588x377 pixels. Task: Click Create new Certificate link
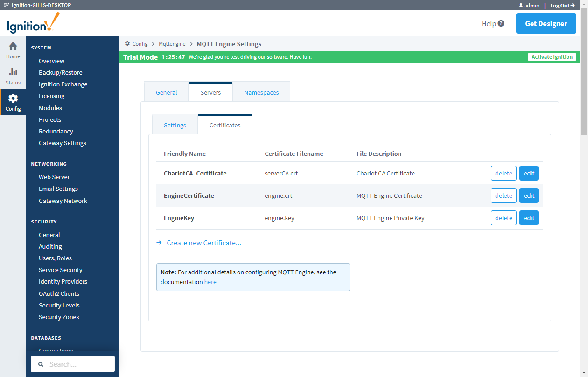tap(204, 243)
